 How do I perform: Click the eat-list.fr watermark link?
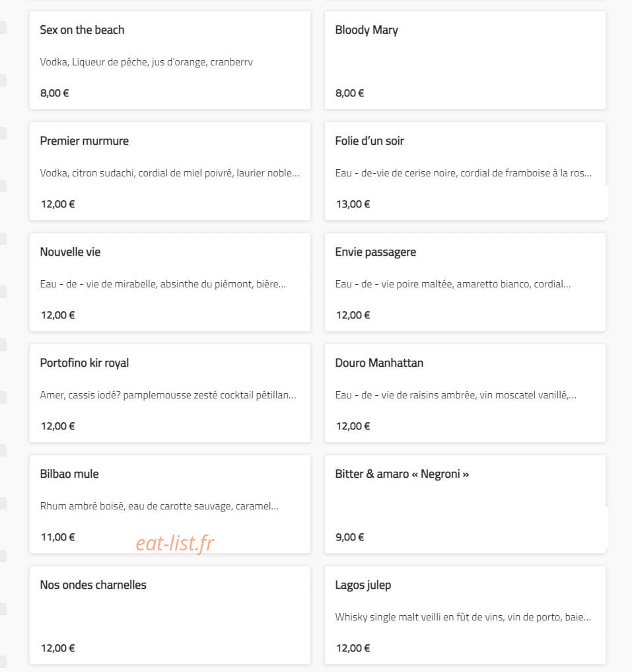point(175,543)
